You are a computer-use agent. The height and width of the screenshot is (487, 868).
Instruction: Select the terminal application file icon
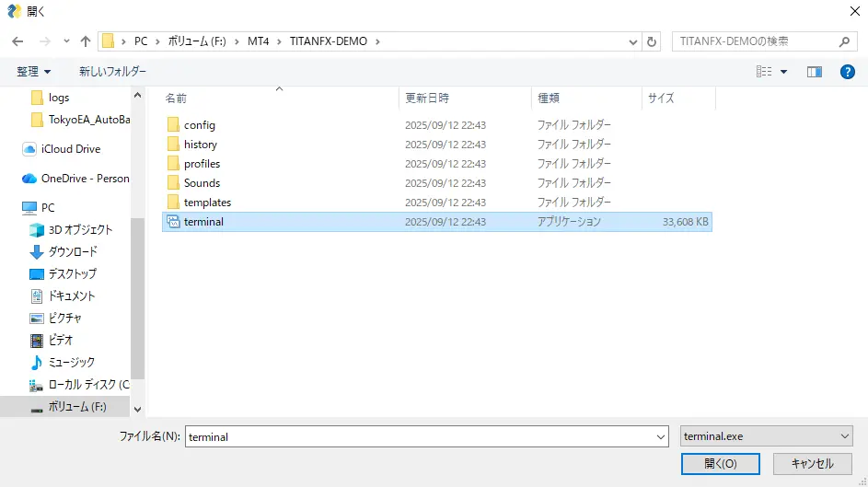pos(172,222)
